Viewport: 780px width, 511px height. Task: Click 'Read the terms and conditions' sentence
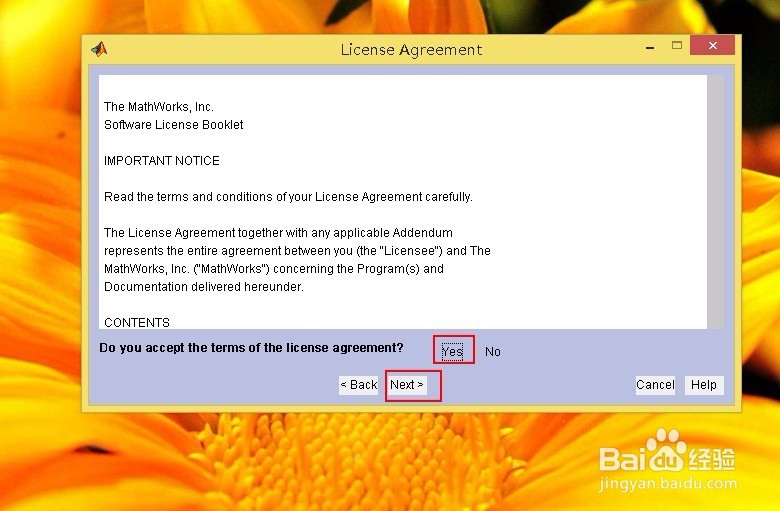coord(288,197)
